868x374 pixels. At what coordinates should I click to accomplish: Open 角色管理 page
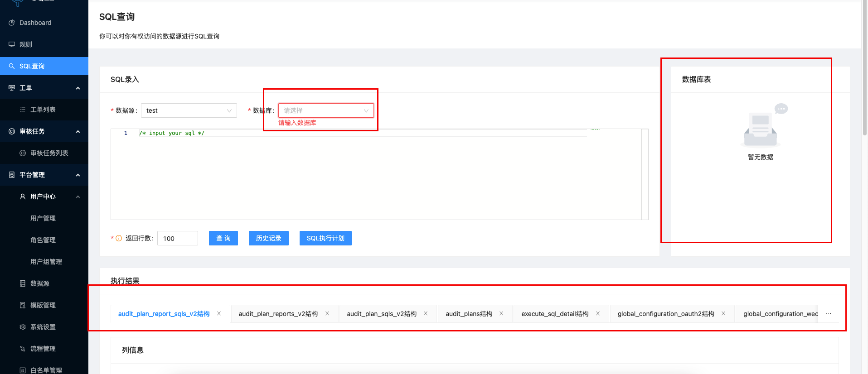(44, 240)
